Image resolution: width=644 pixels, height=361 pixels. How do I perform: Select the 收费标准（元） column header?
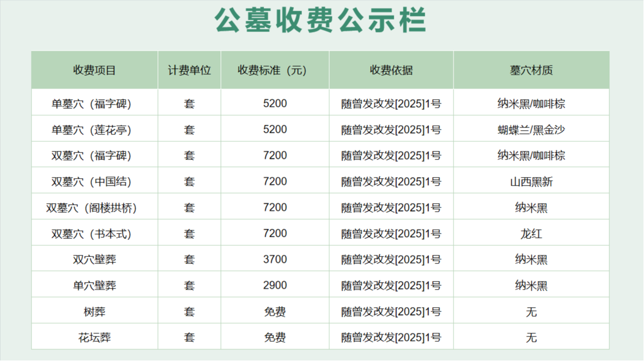[x=275, y=70]
